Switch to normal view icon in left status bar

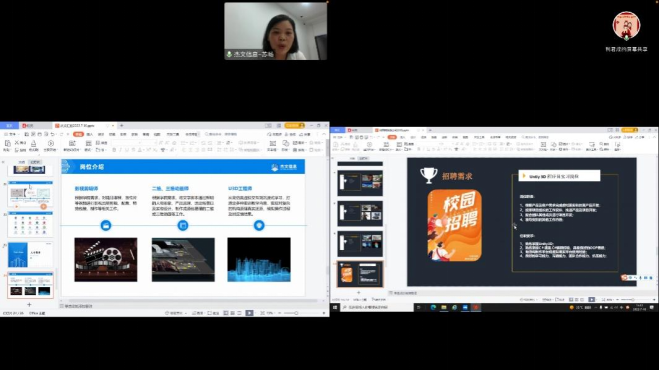click(226, 313)
